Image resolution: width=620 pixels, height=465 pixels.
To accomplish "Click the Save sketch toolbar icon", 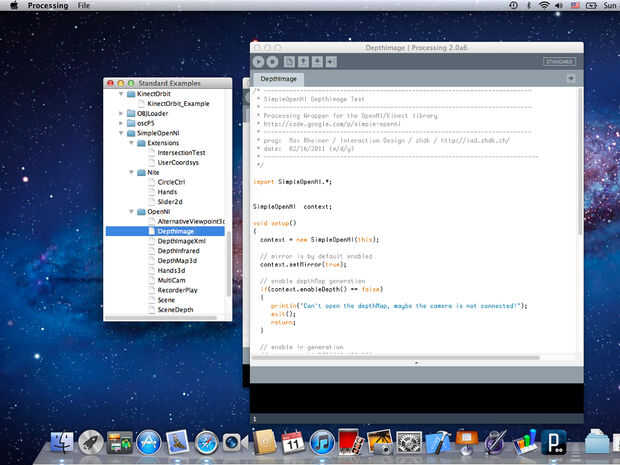I will point(318,61).
